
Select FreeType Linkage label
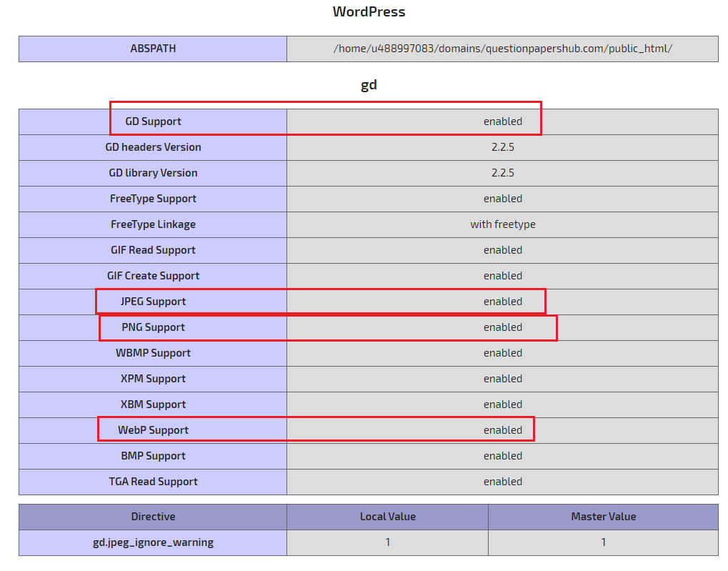pyautogui.click(x=153, y=224)
